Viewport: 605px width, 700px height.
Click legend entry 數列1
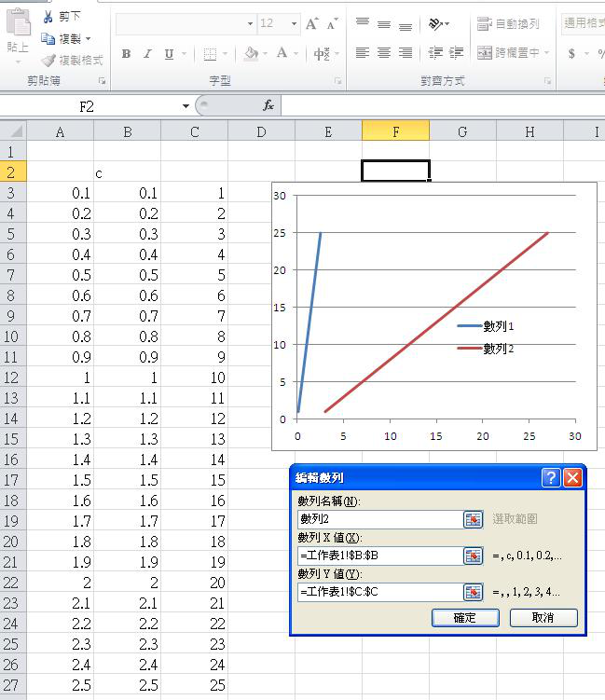pyautogui.click(x=486, y=326)
